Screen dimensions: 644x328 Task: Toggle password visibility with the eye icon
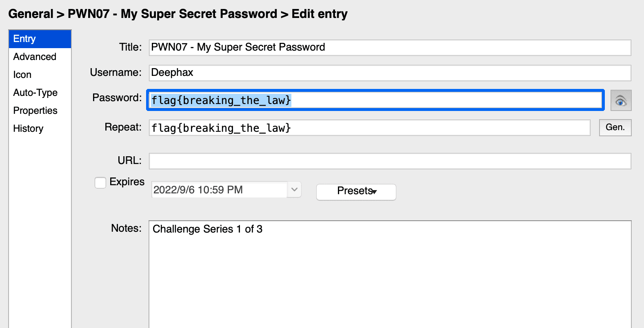tap(621, 100)
